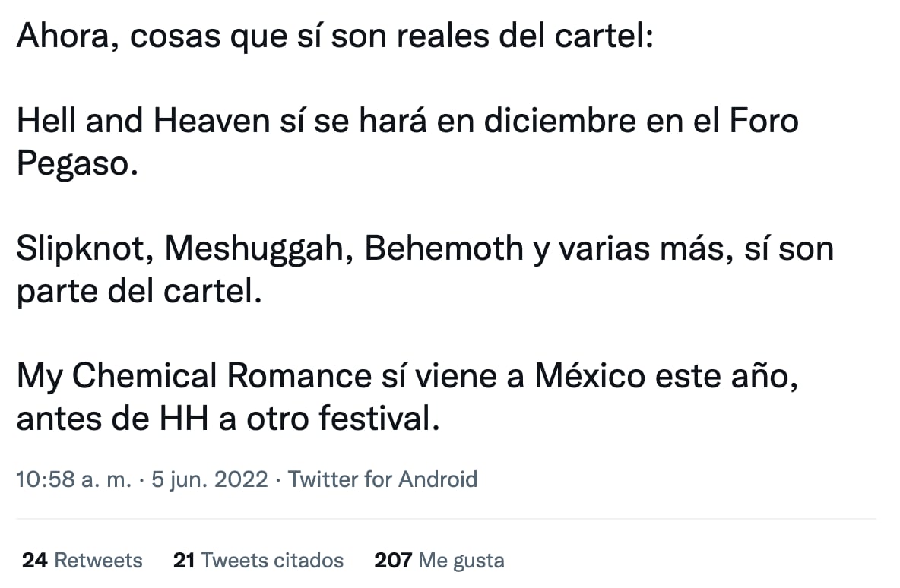
Task: Click the 10:58 a. m. timestamp
Action: tap(73, 479)
